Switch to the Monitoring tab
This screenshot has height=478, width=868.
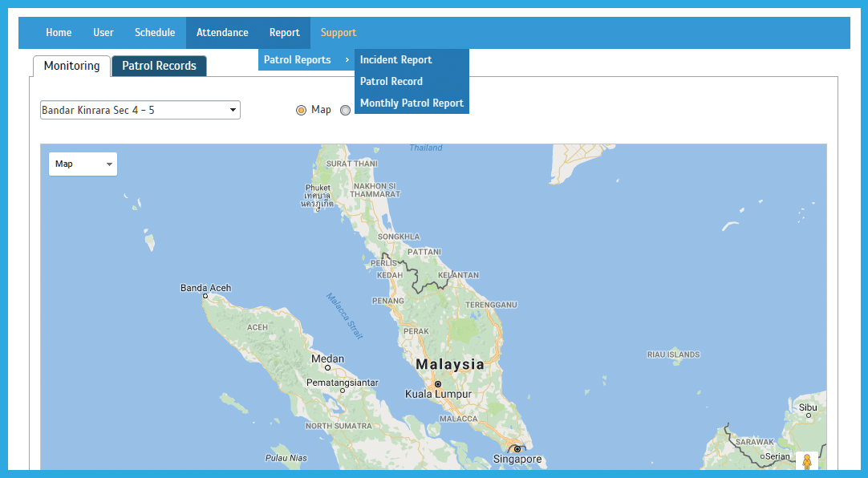click(72, 66)
